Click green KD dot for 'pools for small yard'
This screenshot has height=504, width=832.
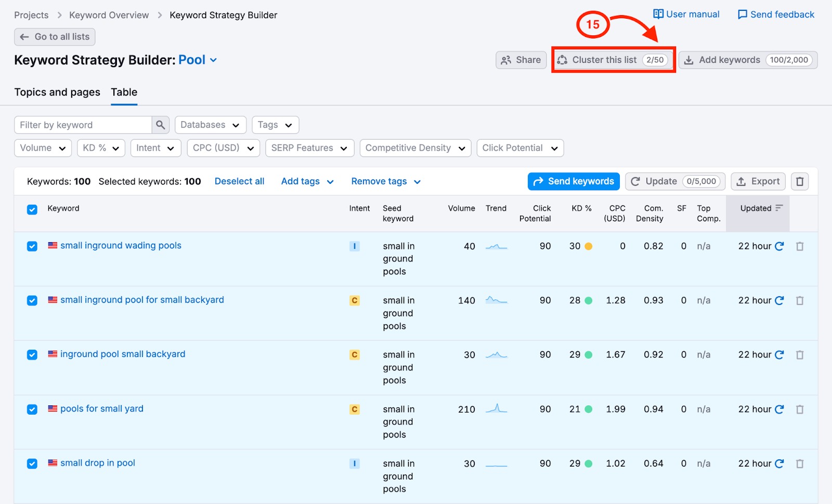tap(589, 409)
